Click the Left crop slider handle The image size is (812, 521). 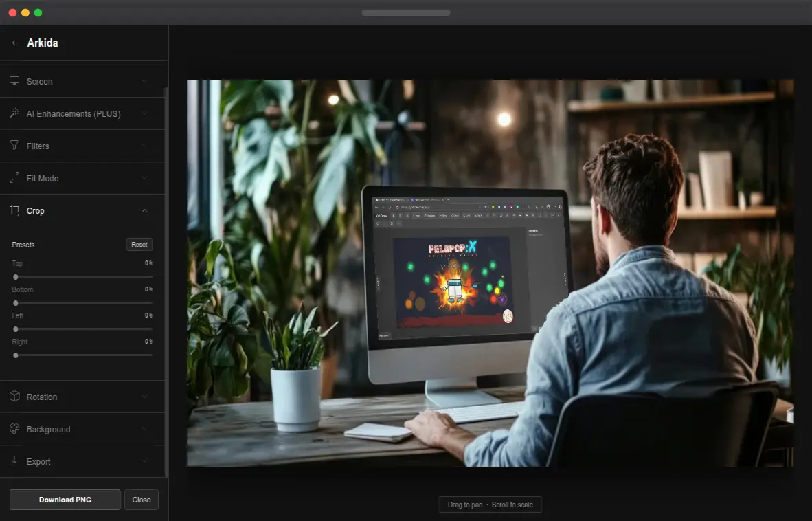[16, 329]
